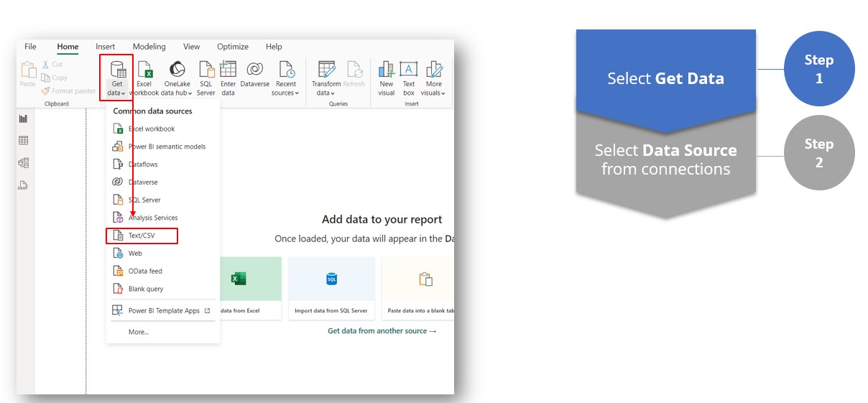Open the Help ribbon tab
Screen dimensions: 868x403
click(x=274, y=47)
